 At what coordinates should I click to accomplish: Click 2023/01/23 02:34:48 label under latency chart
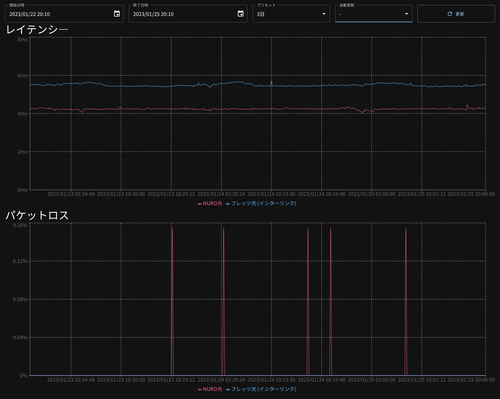[x=71, y=194]
